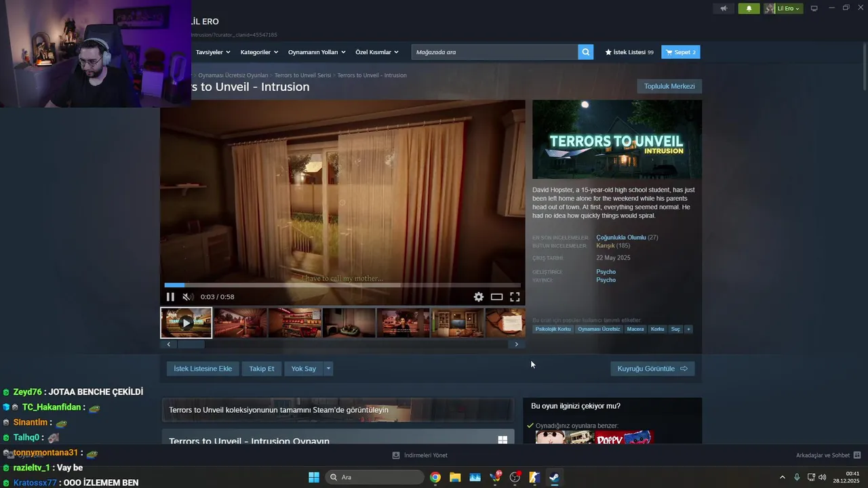Open the dropdown arrow beside Yok Say

pos(328,369)
